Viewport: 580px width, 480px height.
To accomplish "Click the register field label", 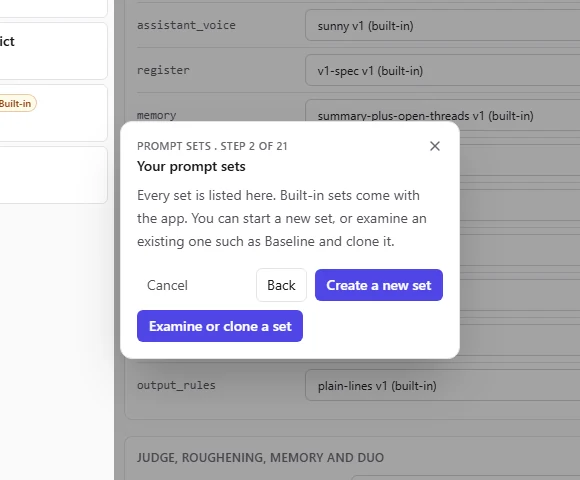I will (x=163, y=70).
